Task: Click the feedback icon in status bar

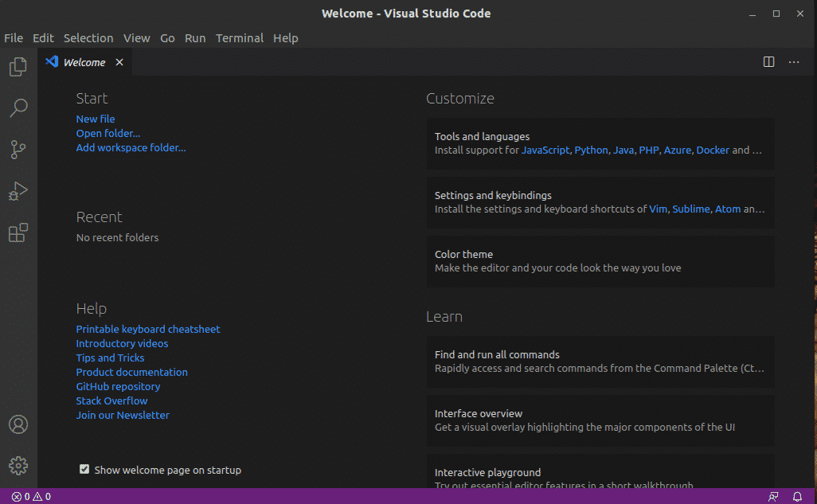Action: (773, 497)
